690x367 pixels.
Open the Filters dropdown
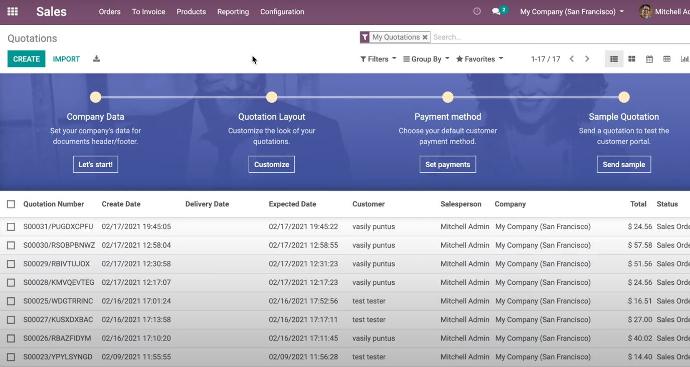378,59
